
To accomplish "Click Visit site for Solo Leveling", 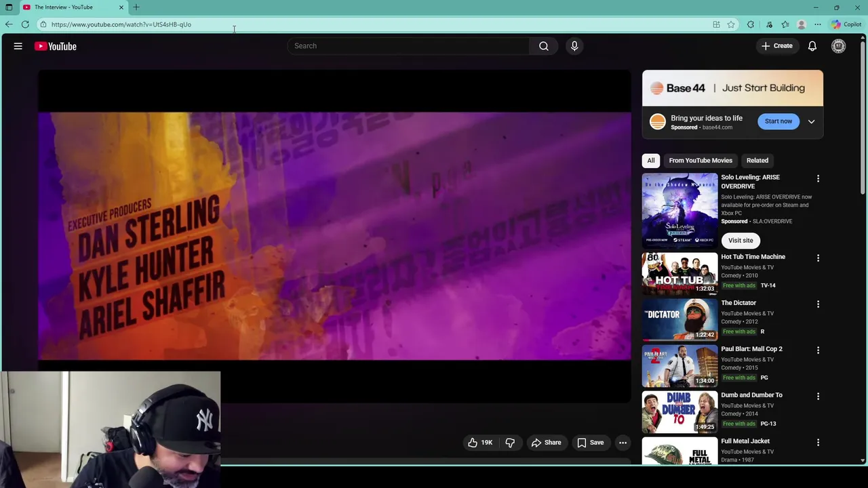I will pos(741,241).
